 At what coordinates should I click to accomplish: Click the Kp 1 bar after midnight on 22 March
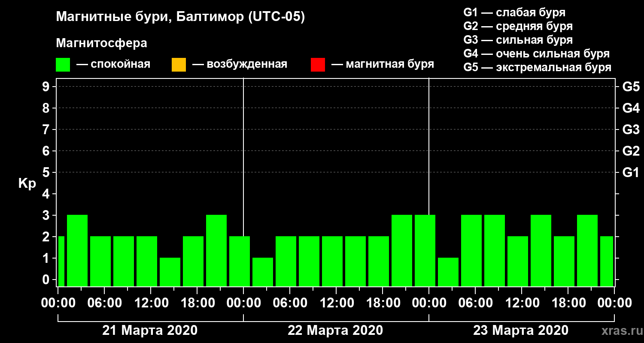tap(263, 272)
